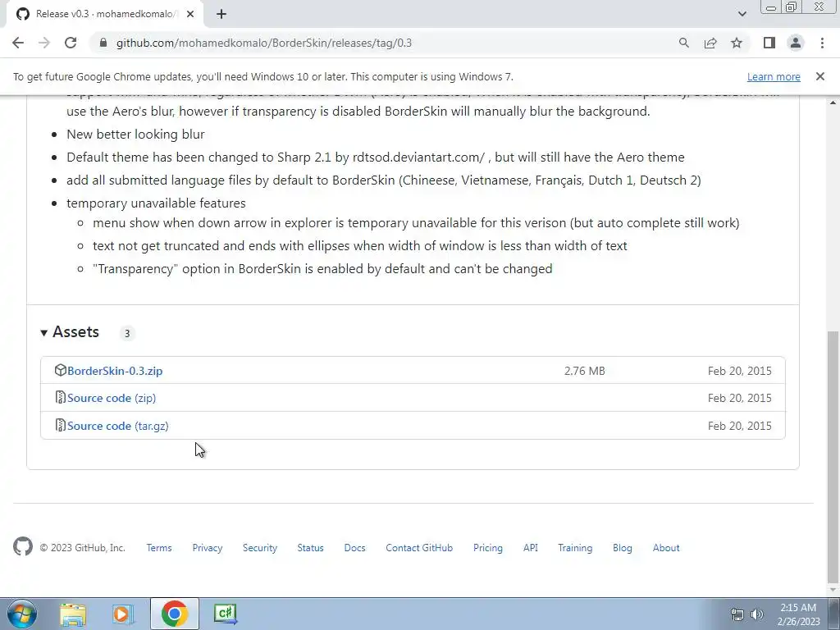Open the Pricing footer link

point(488,548)
